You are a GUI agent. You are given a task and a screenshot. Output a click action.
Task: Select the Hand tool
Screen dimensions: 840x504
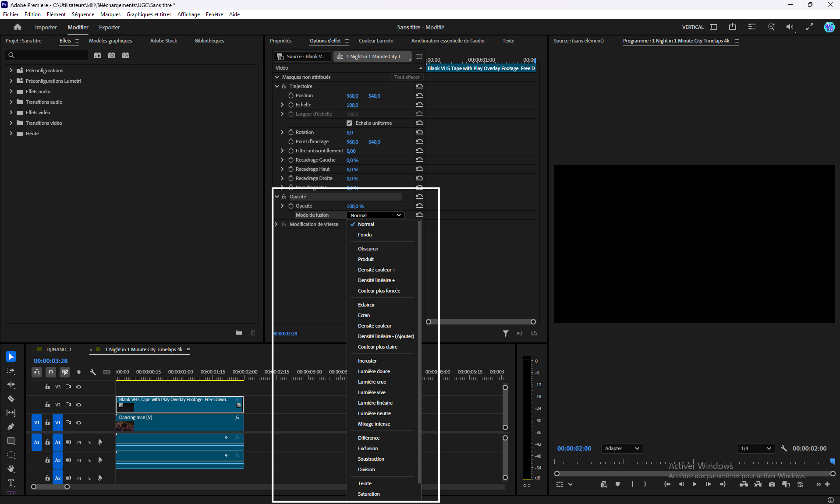11,469
